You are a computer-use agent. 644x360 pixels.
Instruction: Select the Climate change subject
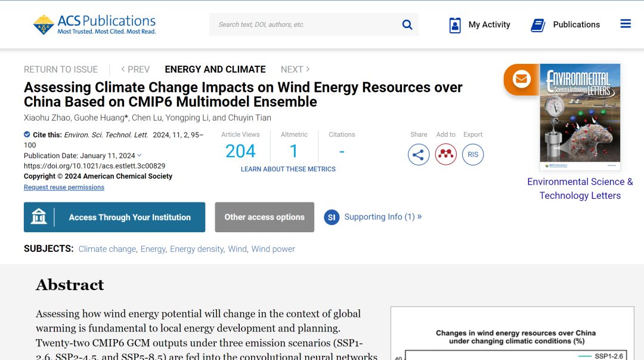[x=107, y=249]
